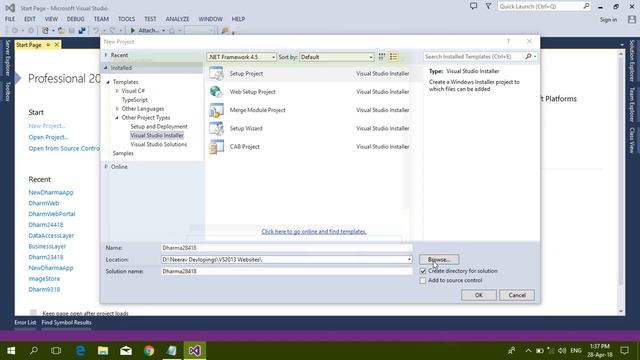Open the Solution Explorer side tab
The height and width of the screenshot is (360, 640).
[632, 61]
